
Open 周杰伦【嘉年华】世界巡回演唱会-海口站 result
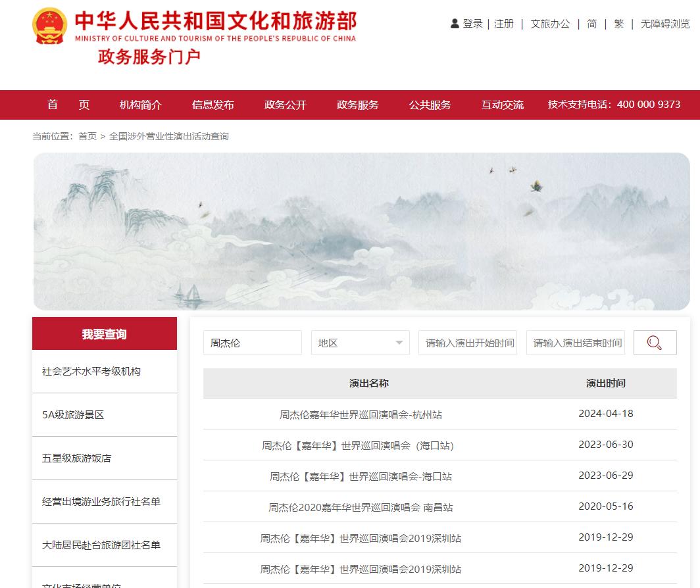point(361,476)
